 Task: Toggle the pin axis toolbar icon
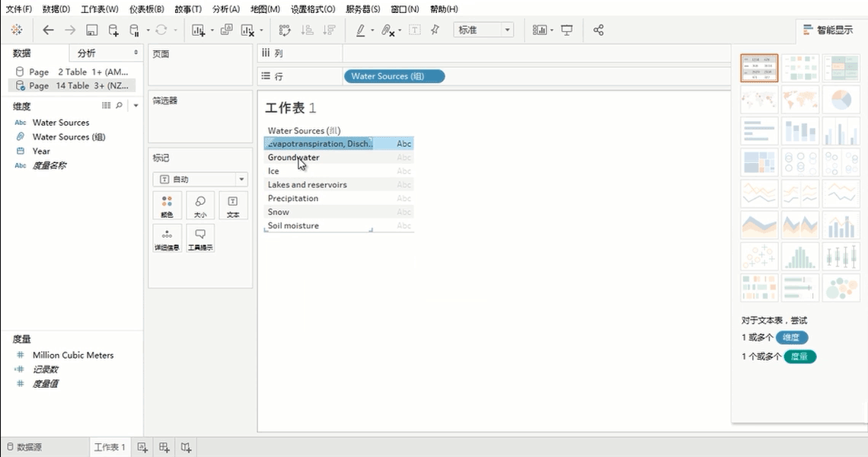pyautogui.click(x=435, y=30)
